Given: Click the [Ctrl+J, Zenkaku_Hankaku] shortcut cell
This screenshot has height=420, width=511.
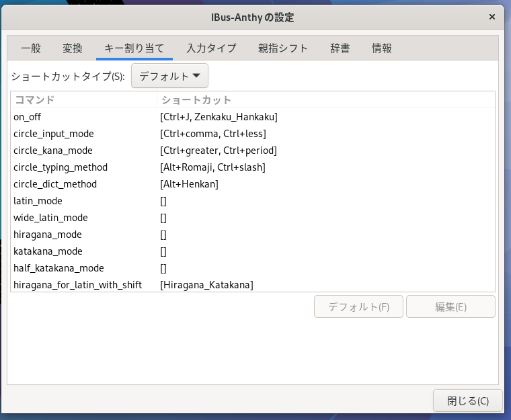Looking at the screenshot, I should click(x=219, y=117).
